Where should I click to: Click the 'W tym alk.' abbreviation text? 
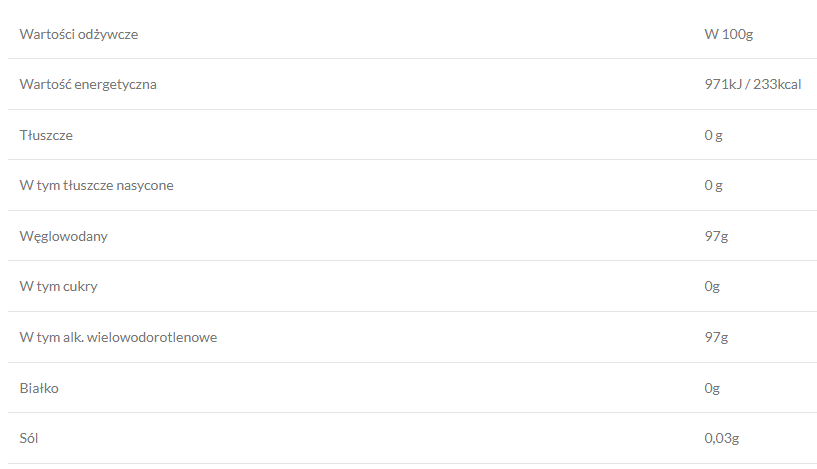(x=52, y=337)
